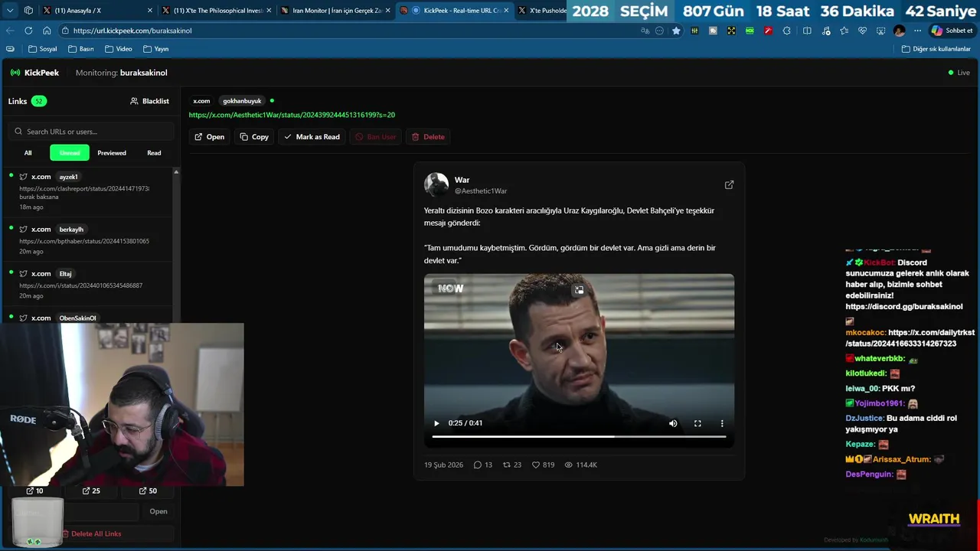The image size is (980, 551).
Task: Close the KickPeek browser tab
Action: click(x=506, y=11)
